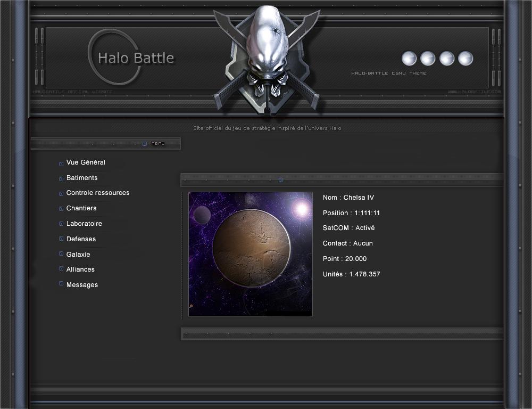This screenshot has height=409, width=532.
Task: Go to Controle ressources
Action: coord(98,193)
